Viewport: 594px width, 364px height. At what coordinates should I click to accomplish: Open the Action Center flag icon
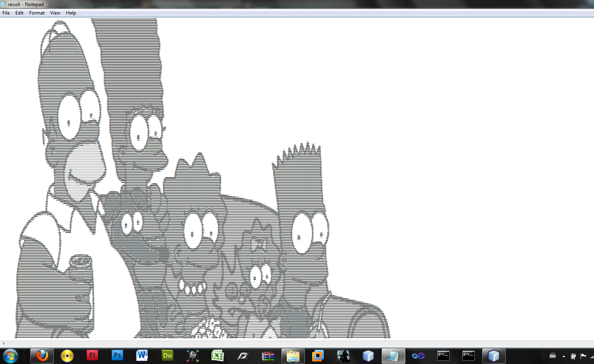pyautogui.click(x=583, y=356)
